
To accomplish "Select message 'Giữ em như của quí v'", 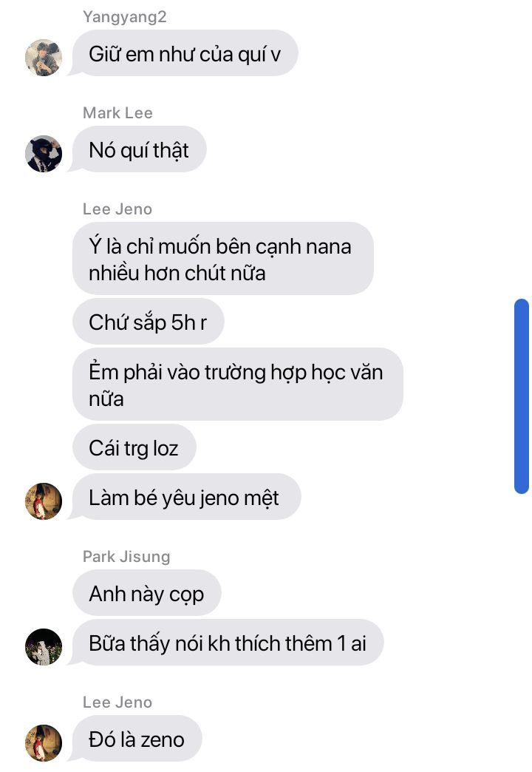I will [185, 53].
